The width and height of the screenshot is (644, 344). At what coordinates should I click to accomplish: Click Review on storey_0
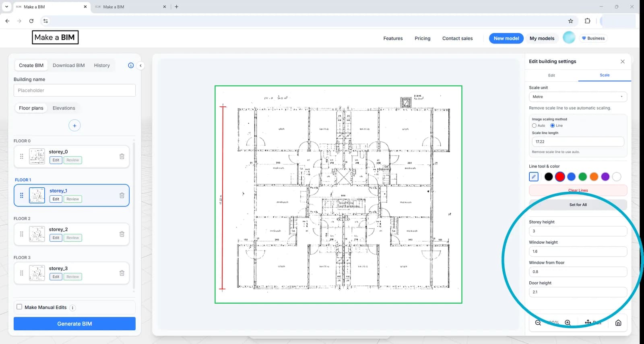coord(73,160)
